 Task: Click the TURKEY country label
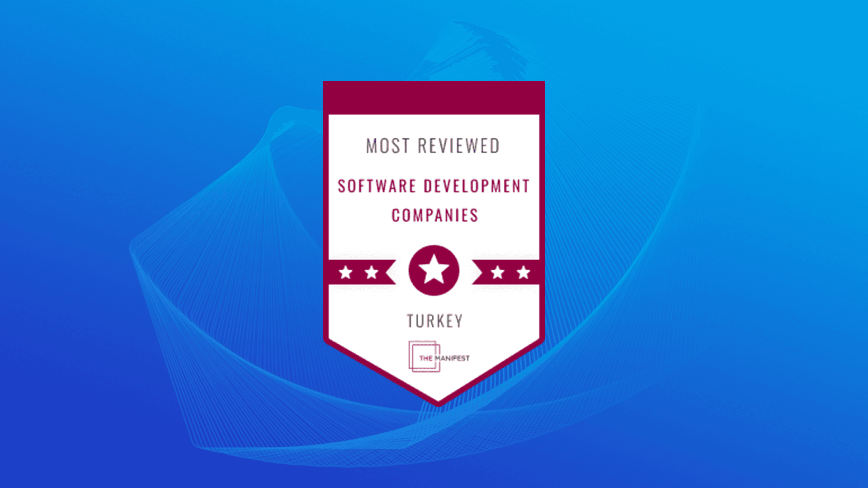(434, 321)
